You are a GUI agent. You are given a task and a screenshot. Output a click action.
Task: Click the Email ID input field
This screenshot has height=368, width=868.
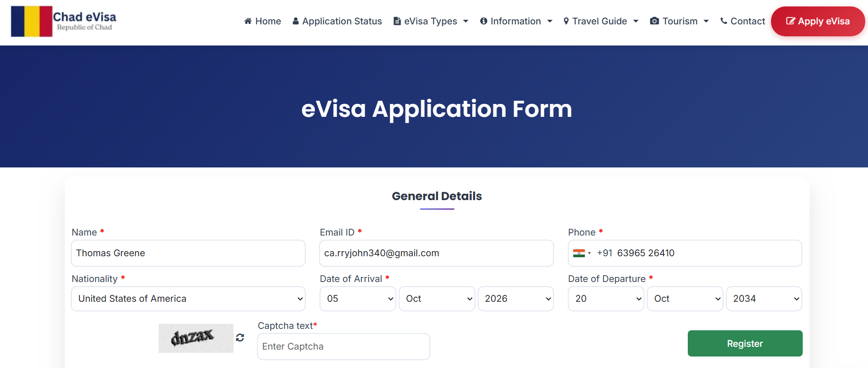coord(436,253)
